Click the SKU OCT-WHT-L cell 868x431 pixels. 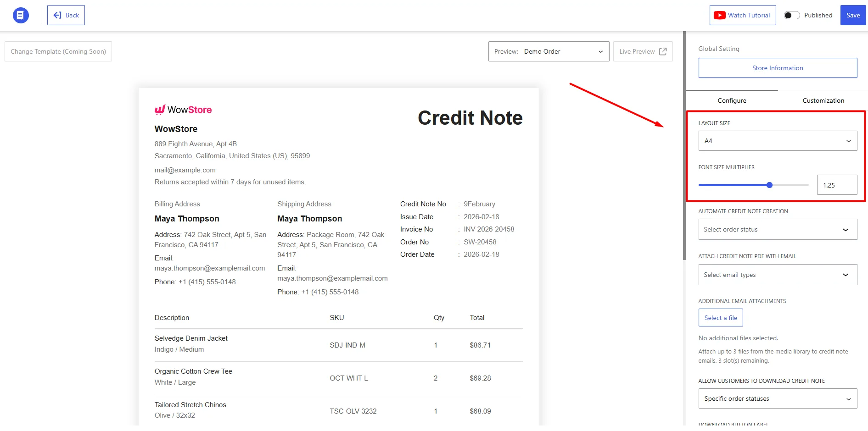click(x=349, y=378)
